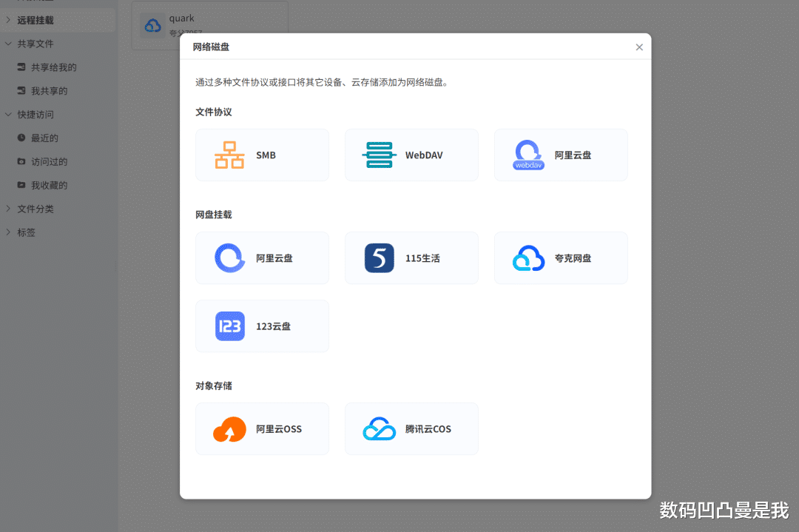Expand the 文件分类 section
799x532 pixels.
tap(8, 209)
